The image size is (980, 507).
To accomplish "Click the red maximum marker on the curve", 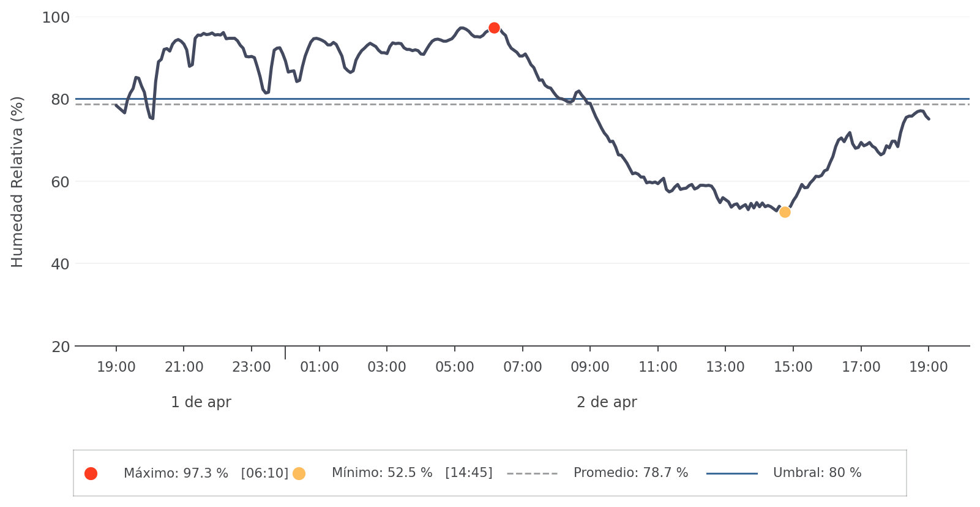I will 494,28.
